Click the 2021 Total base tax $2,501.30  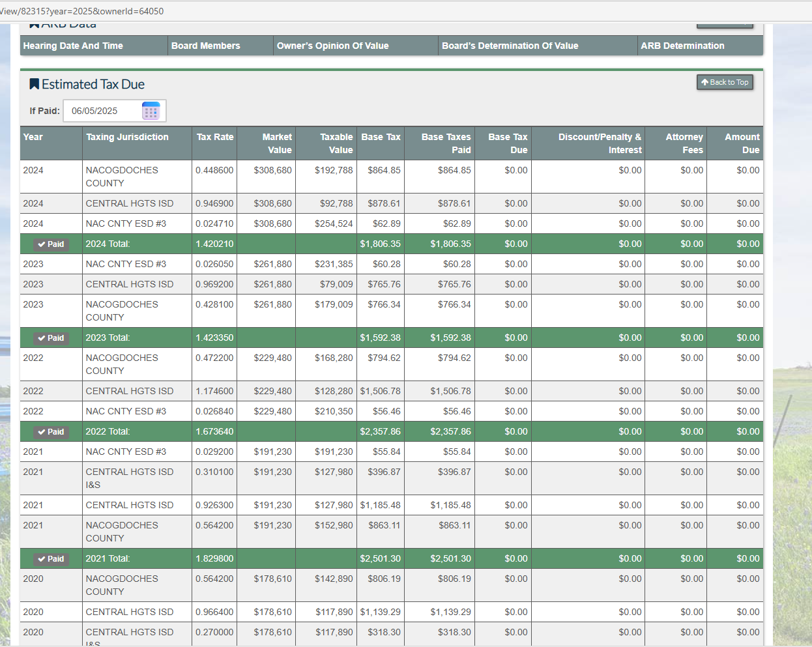tap(380, 559)
